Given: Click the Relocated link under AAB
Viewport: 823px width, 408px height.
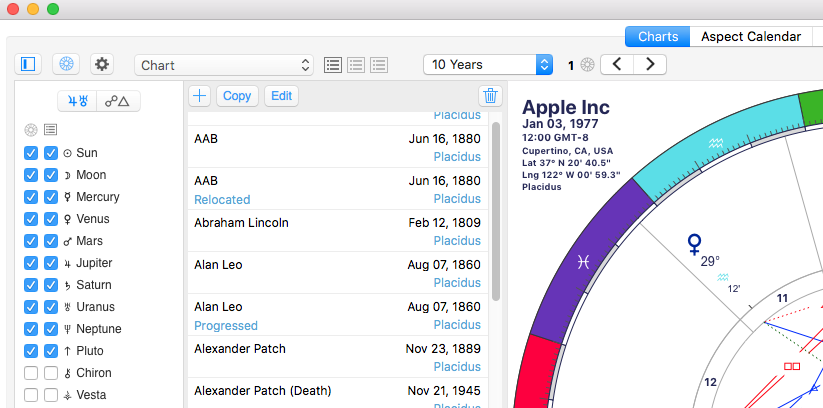Looking at the screenshot, I should click(x=222, y=200).
